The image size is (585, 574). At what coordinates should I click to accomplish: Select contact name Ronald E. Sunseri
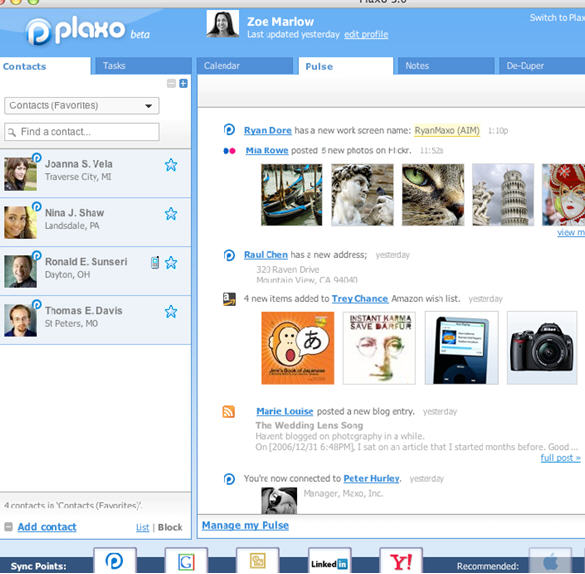pos(86,262)
